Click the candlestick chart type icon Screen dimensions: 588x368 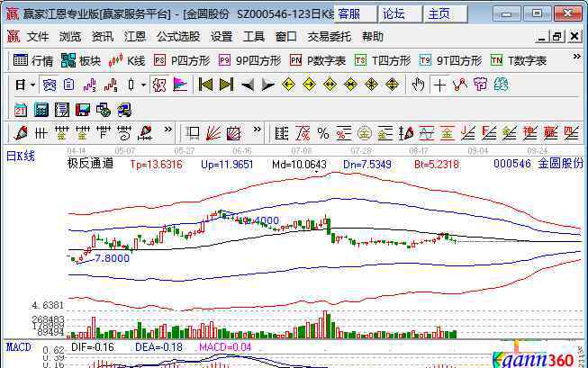131,85
